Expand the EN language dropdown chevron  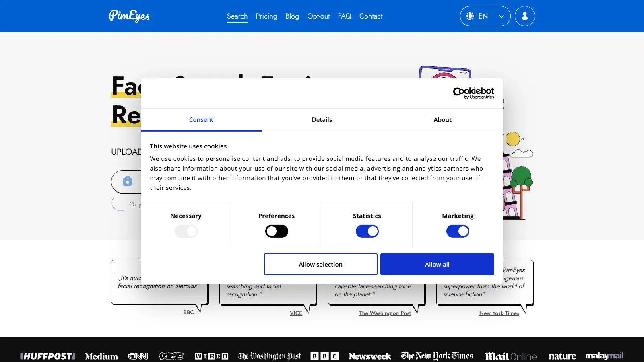(x=501, y=16)
